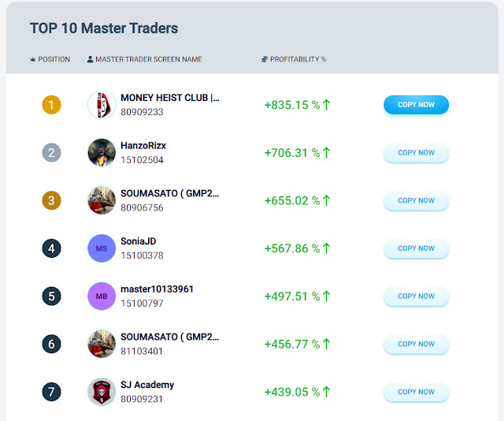
Task: Click SOUMASATO avatar with ID 80906756
Action: coord(102,200)
